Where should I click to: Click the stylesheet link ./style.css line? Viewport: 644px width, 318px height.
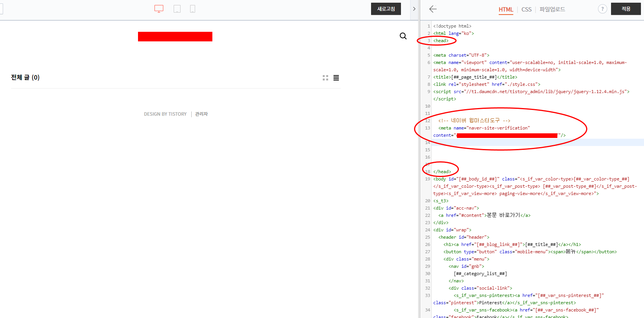click(x=487, y=84)
